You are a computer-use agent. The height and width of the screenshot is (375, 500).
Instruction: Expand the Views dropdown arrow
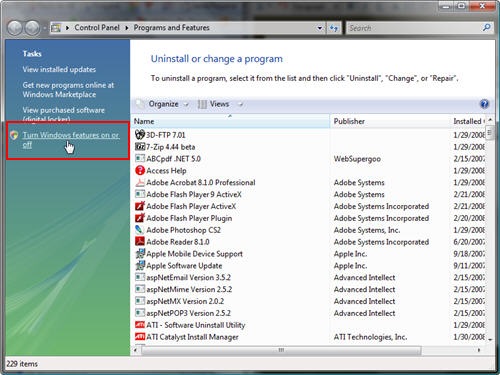click(x=240, y=105)
